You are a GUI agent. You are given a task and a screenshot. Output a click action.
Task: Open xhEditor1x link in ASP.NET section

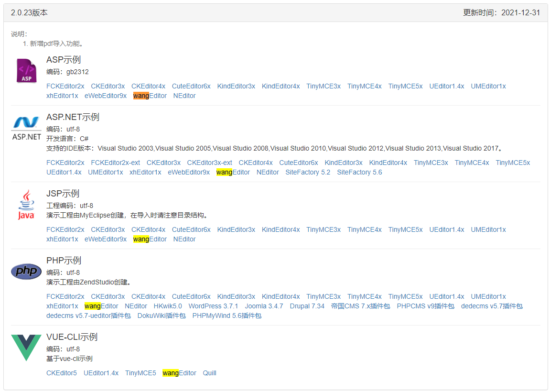point(145,172)
